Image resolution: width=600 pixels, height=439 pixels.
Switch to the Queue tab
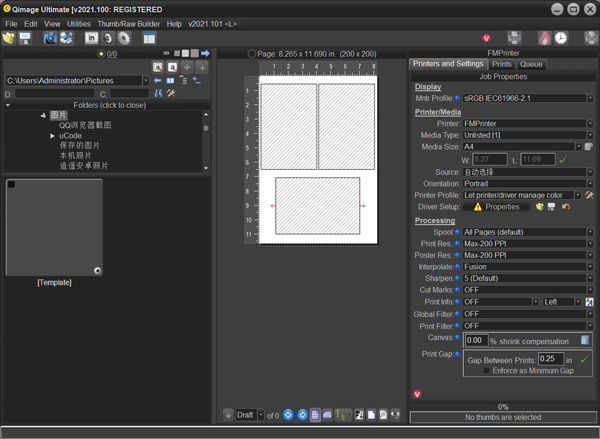[531, 64]
